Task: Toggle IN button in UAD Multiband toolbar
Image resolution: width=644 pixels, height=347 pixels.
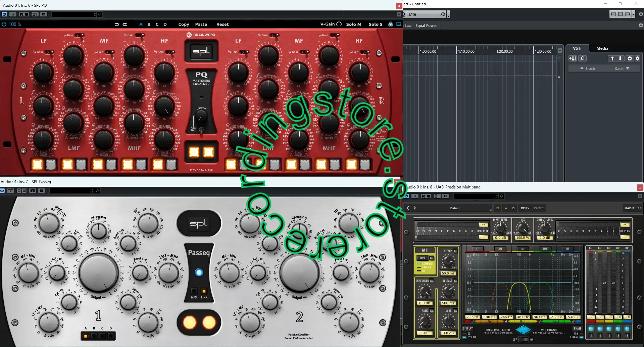Action: [497, 208]
